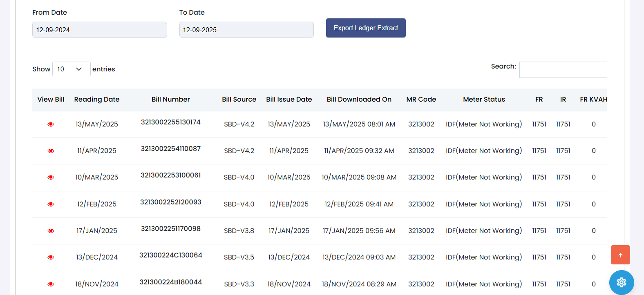Sort by Bill Downloaded On header

[x=359, y=99]
